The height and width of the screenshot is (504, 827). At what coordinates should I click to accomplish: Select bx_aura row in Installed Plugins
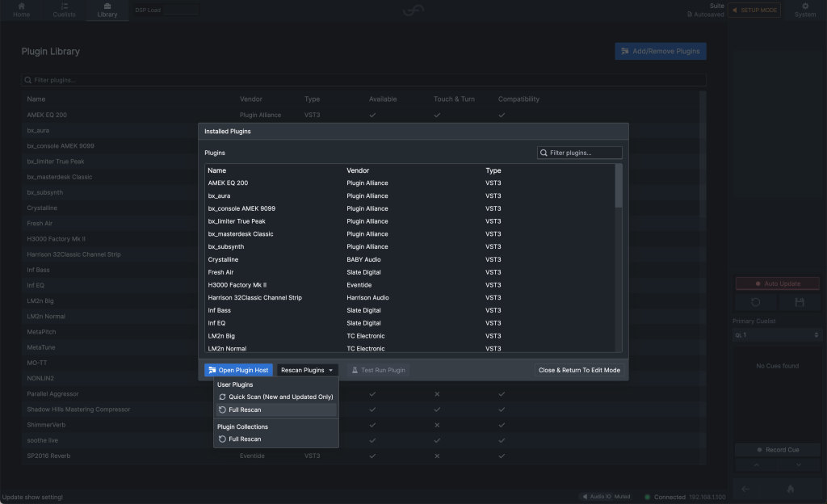click(409, 195)
